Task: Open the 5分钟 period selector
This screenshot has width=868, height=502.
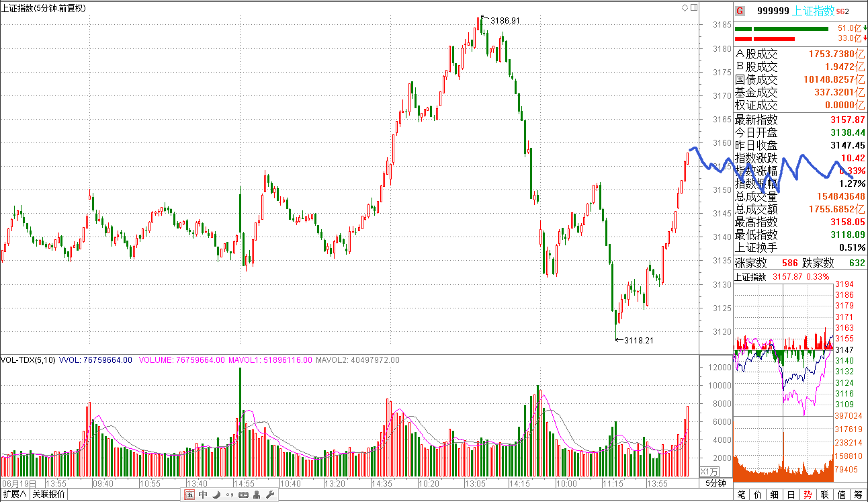Action: click(x=715, y=483)
